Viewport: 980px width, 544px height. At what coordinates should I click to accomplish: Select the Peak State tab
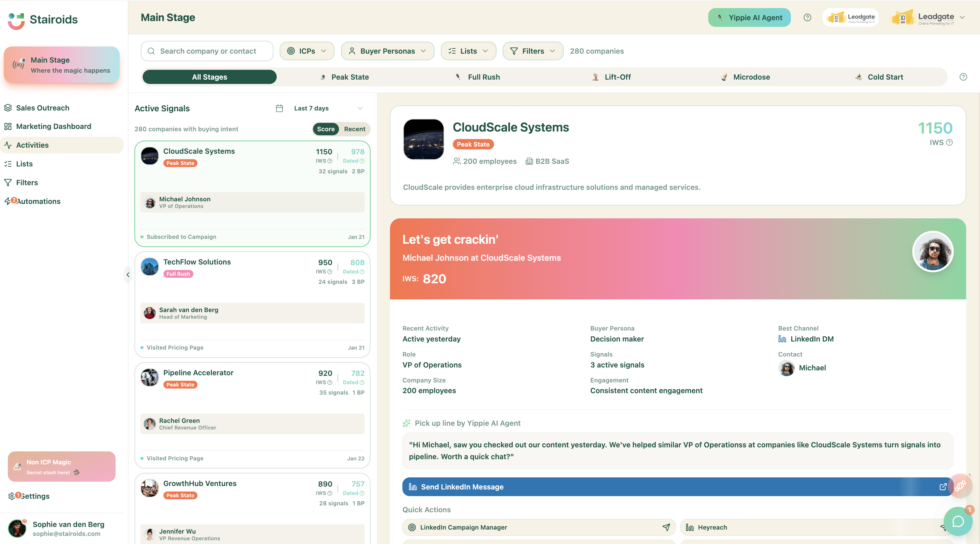pos(345,77)
